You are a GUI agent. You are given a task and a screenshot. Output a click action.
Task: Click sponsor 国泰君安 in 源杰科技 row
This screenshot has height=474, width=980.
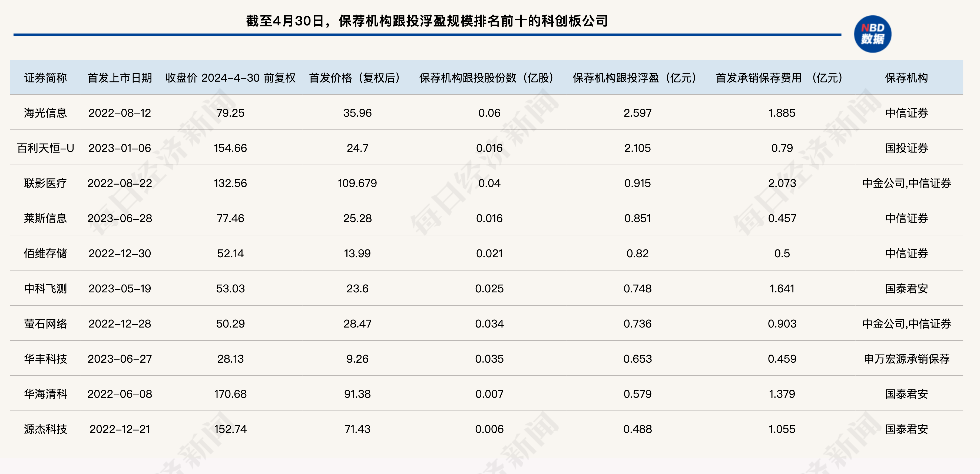(x=906, y=429)
